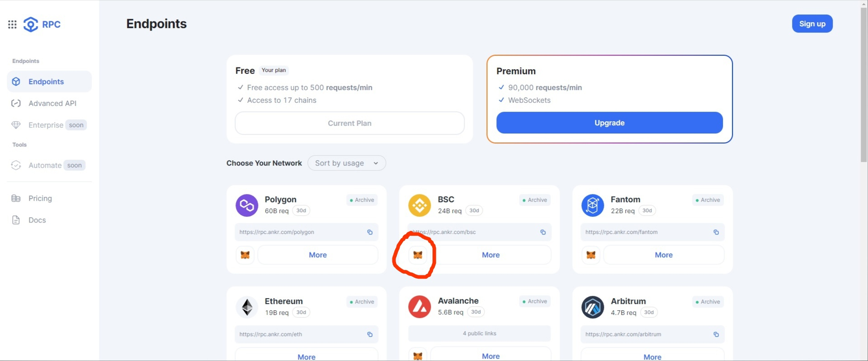Add Fantom network via MetaMask fox icon

[x=591, y=255]
